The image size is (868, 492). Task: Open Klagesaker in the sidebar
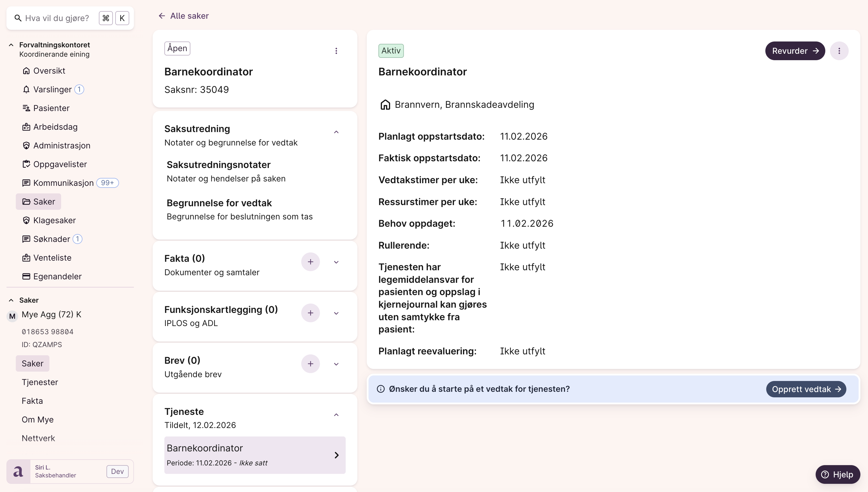point(54,220)
